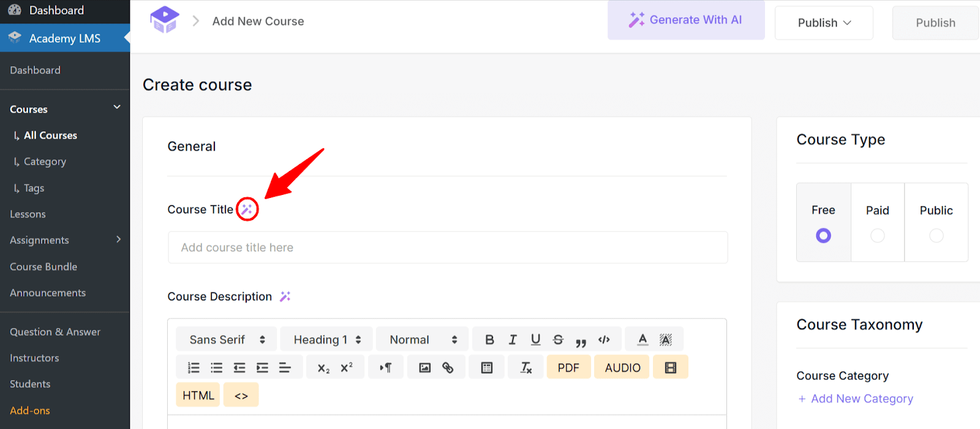Click the Academy LMS cube logo in header
Screen dimensions: 980x429
(x=165, y=20)
